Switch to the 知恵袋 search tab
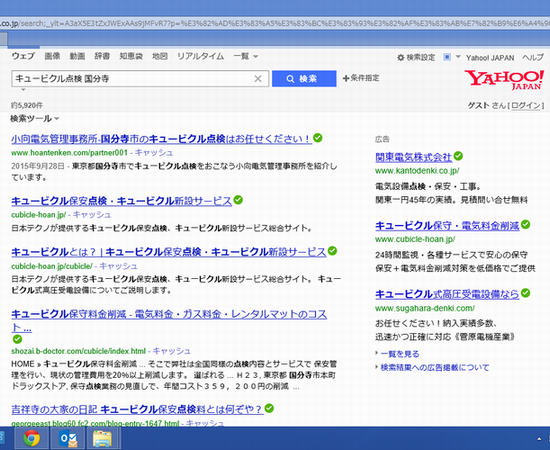Viewport: 550px width, 450px height. click(x=131, y=56)
